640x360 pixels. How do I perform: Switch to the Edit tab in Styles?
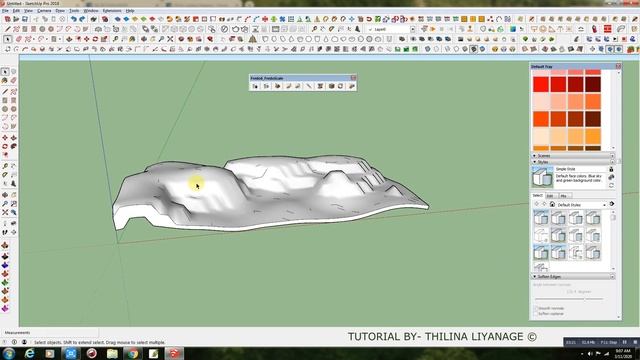pos(551,196)
